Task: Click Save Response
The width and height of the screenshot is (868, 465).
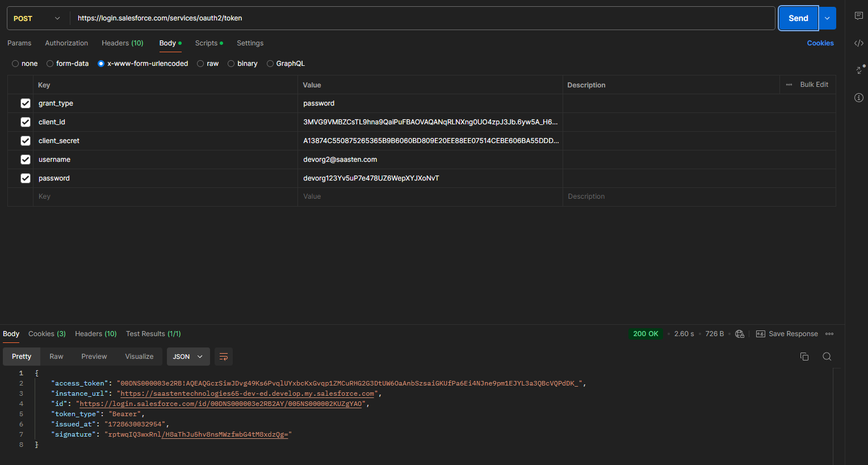Action: coord(787,334)
